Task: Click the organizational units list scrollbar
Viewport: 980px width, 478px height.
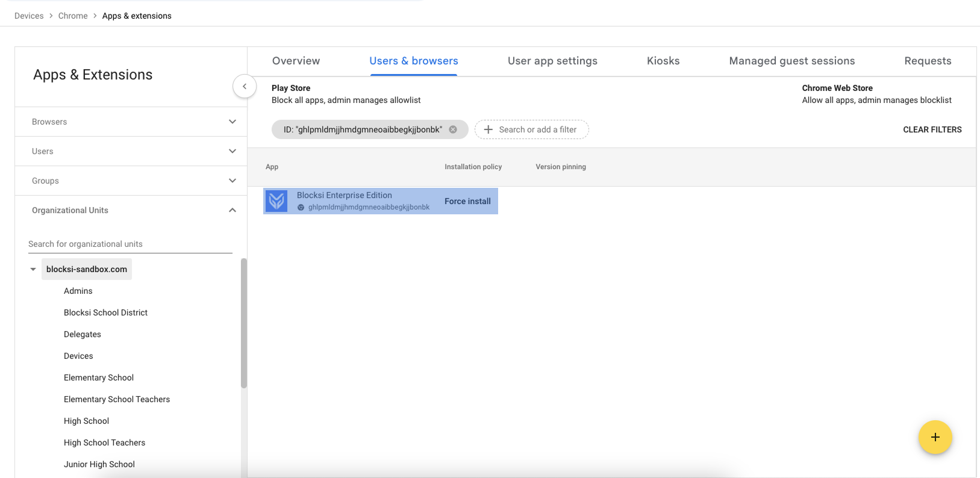Action: tap(244, 323)
